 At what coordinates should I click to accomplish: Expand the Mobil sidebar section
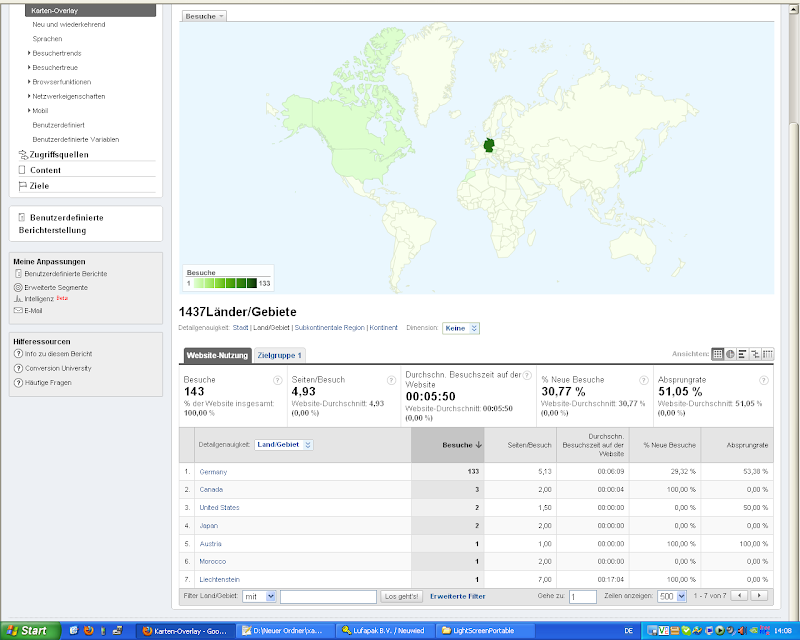tap(40, 110)
